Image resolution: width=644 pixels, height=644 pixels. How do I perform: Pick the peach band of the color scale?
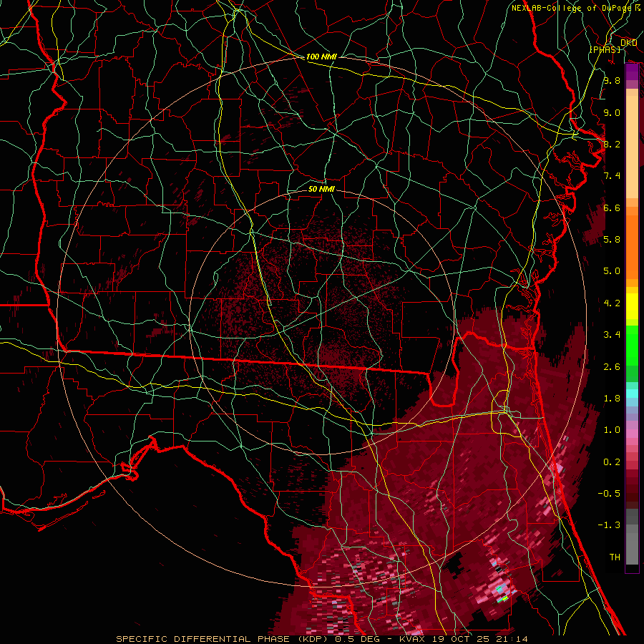pos(632,147)
